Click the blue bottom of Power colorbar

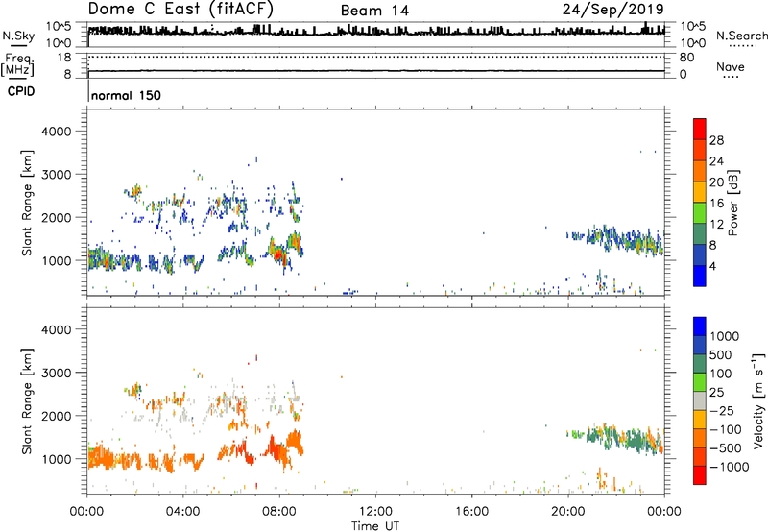pyautogui.click(x=700, y=276)
